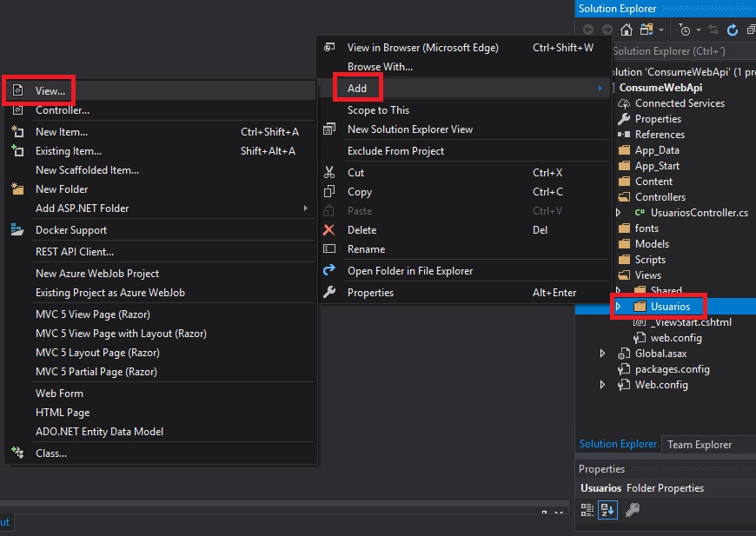Sort properties alphabetically in Properties panel
This screenshot has height=536, width=756.
tap(608, 510)
